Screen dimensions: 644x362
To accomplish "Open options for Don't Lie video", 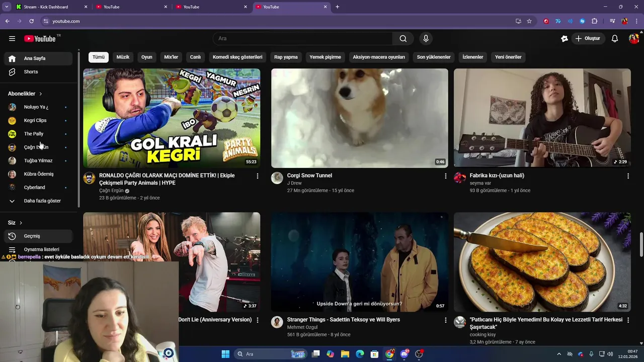I will [258, 320].
